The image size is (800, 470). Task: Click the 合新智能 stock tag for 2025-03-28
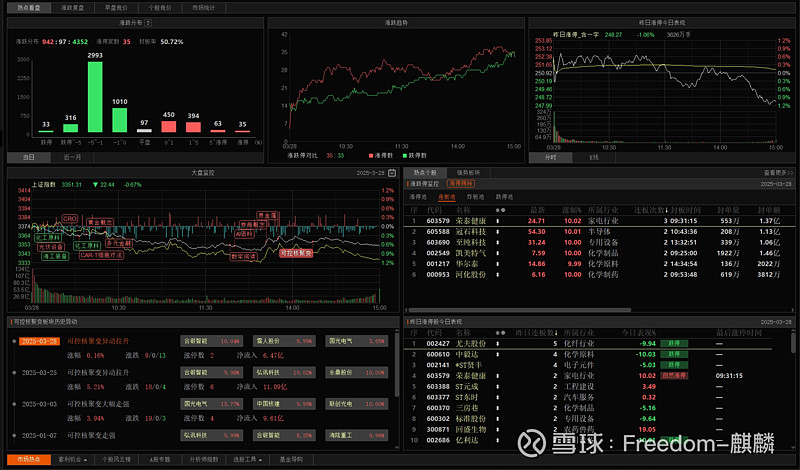pos(197,341)
